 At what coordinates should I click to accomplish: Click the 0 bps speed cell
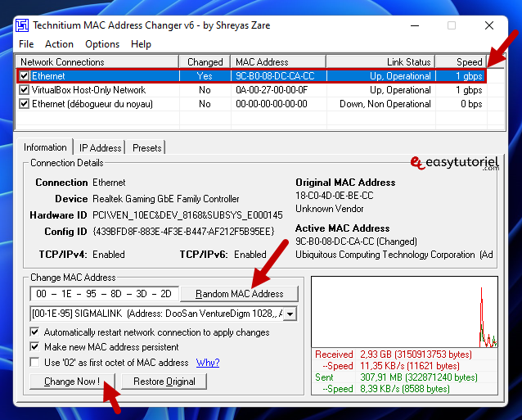coord(471,104)
